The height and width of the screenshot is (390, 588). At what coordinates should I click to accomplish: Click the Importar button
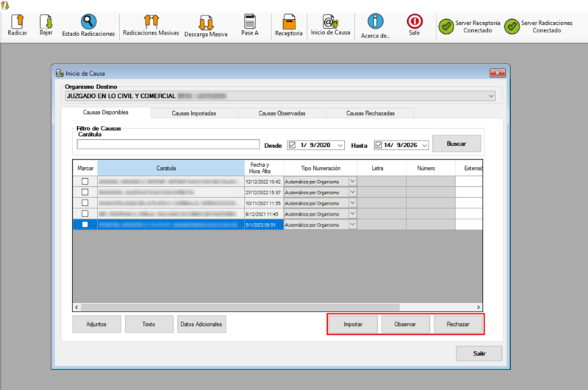(353, 324)
